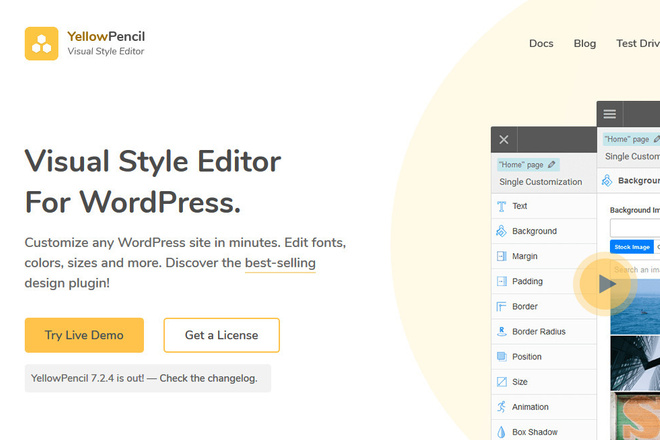This screenshot has height=440, width=660.
Task: Select the Margin label in property list
Action: click(x=524, y=256)
